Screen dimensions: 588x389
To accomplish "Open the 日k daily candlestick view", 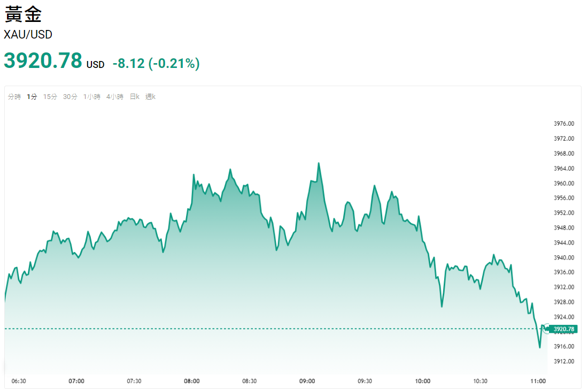I will point(134,97).
